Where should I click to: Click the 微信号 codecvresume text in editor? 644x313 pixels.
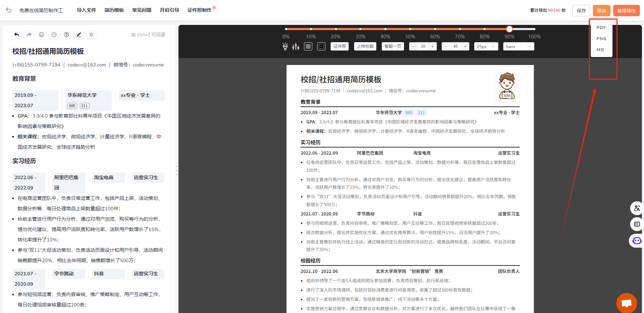tap(139, 65)
